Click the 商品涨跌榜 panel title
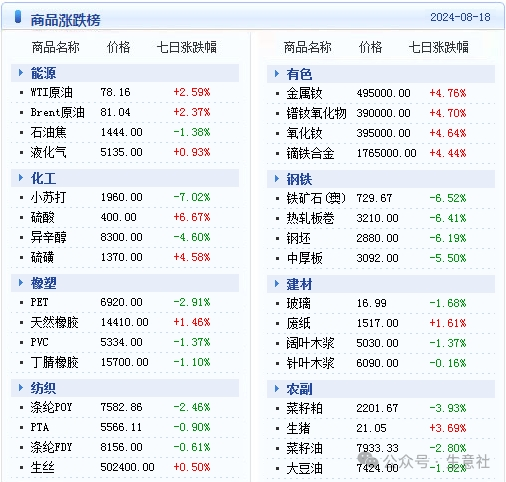The height and width of the screenshot is (482, 506). (x=65, y=20)
